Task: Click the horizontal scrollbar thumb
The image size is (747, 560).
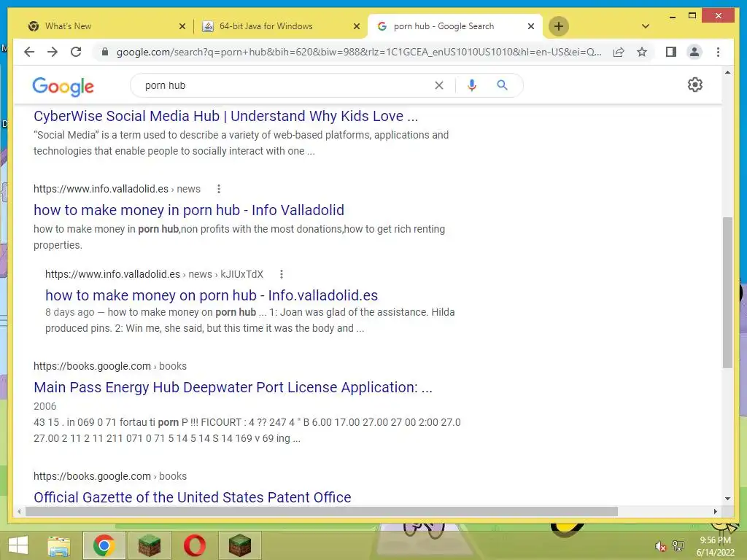Action: point(322,511)
